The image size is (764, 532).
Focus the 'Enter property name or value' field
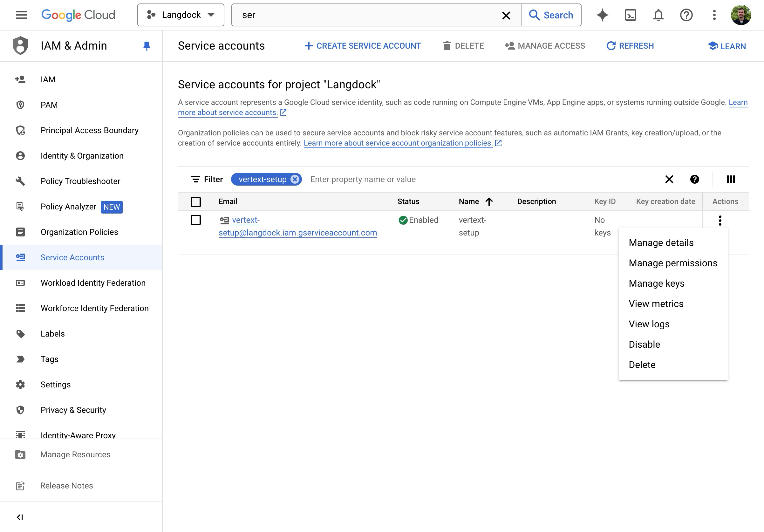click(363, 180)
